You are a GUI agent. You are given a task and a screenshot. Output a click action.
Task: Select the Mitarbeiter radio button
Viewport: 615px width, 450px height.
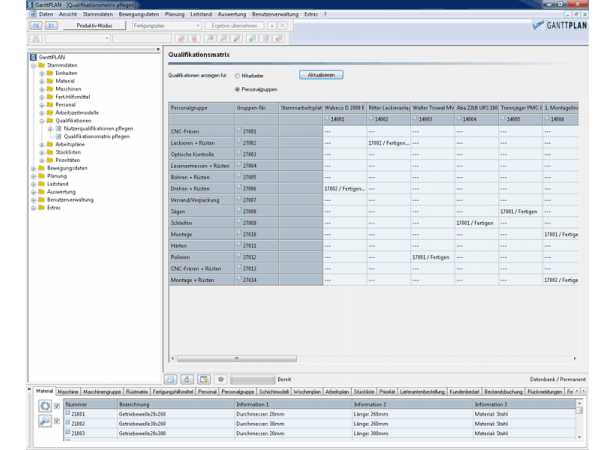point(237,76)
